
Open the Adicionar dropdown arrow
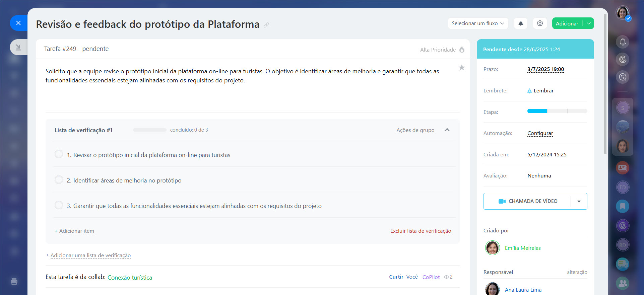click(x=588, y=23)
